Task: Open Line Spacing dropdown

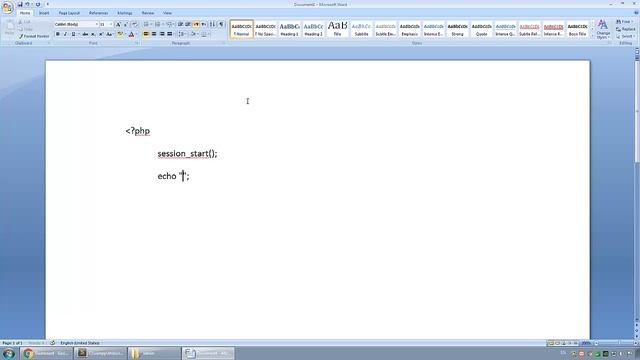Action: 182,34
